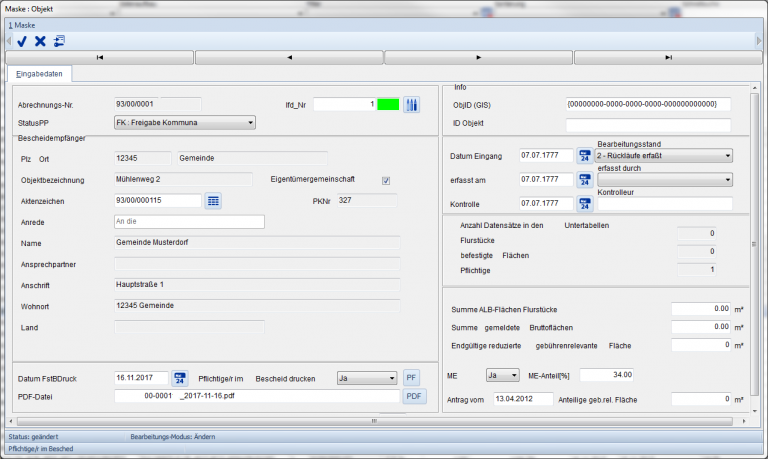Viewport: 768px width, 459px height.
Task: Open the StatusPP dropdown
Action: [x=185, y=122]
